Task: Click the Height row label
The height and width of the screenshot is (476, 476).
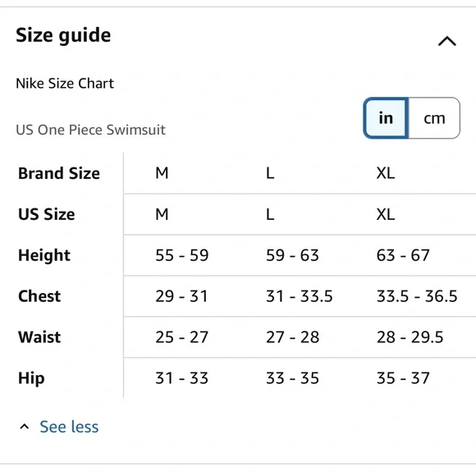Action: 44,255
